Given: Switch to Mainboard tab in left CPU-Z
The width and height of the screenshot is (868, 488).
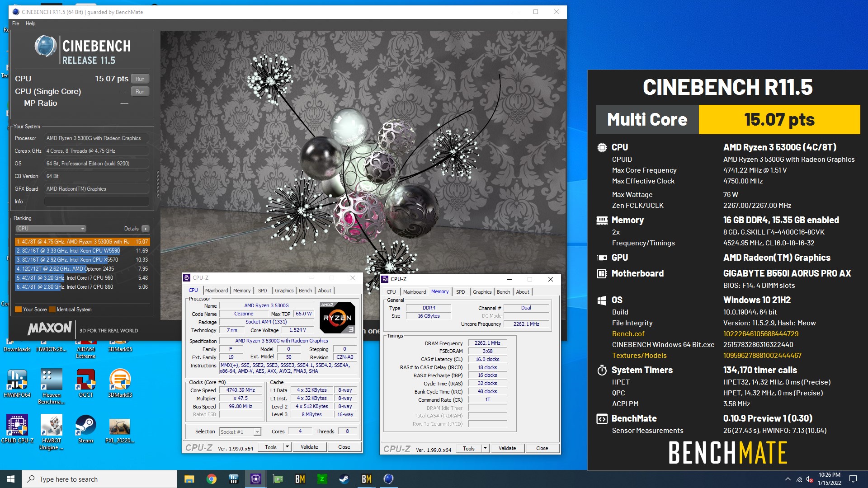Looking at the screenshot, I should point(217,291).
